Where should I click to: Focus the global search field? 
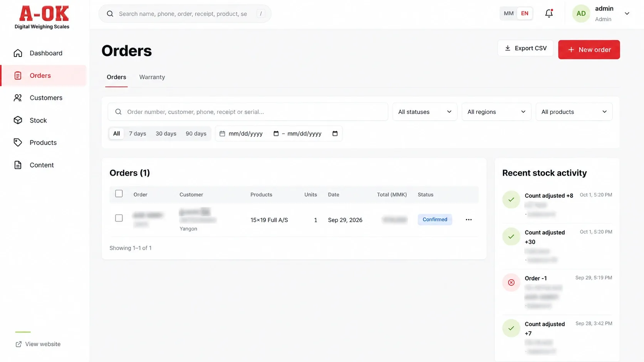coord(185,14)
